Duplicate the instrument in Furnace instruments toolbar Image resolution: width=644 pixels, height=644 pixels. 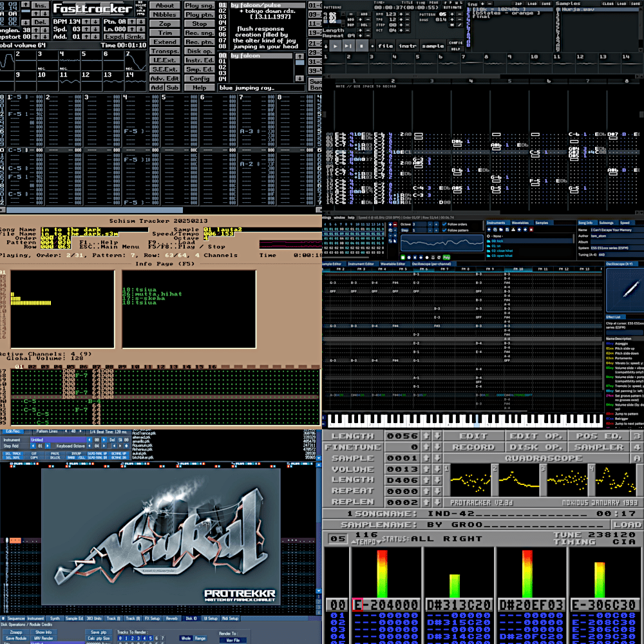pyautogui.click(x=495, y=230)
